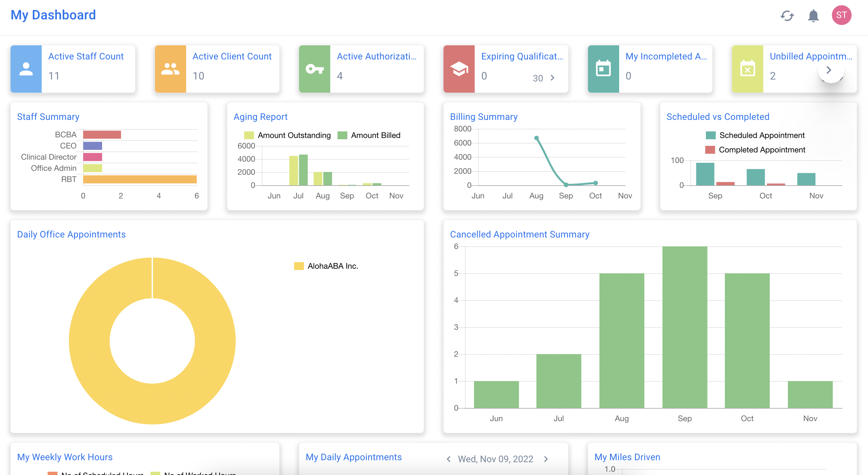Click the Sep bar in Cancelled Appointment Summary
This screenshot has height=475, width=868.
[x=684, y=327]
